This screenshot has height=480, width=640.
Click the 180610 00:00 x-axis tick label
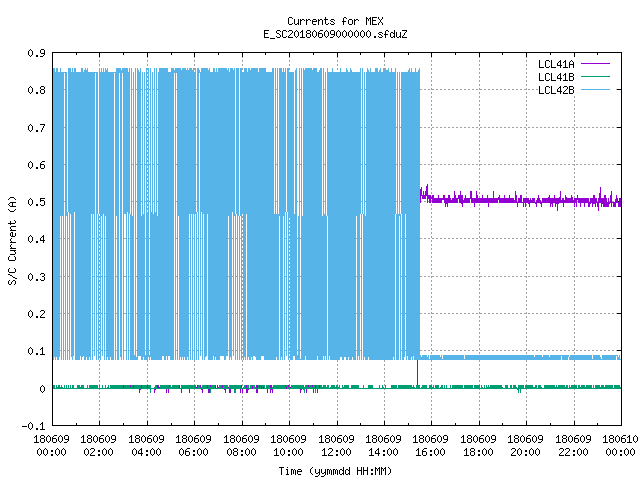pos(620,446)
